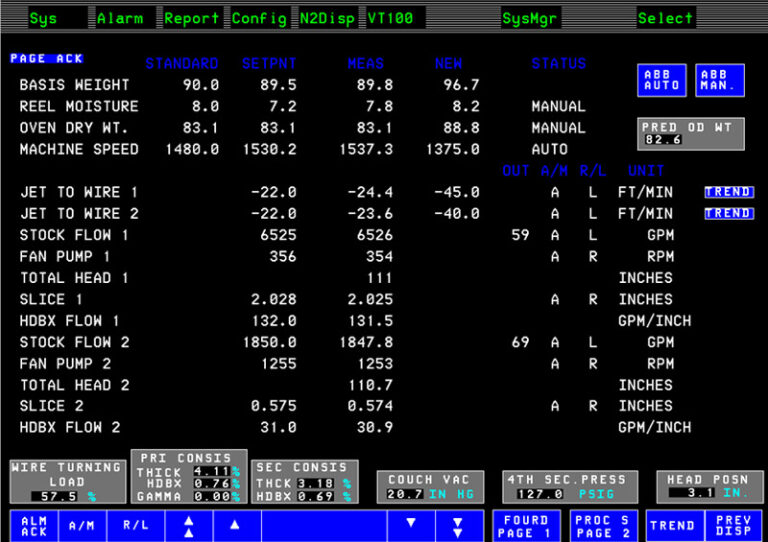Click PAGE ACK indicator

[47, 59]
